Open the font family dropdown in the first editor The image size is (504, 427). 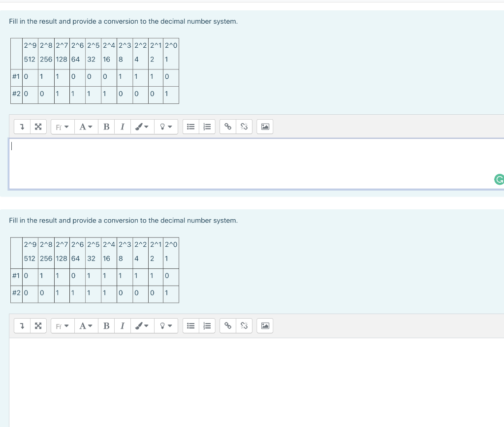62,127
